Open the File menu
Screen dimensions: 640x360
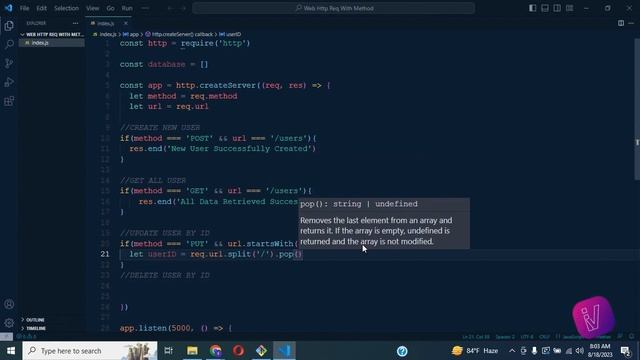point(24,8)
